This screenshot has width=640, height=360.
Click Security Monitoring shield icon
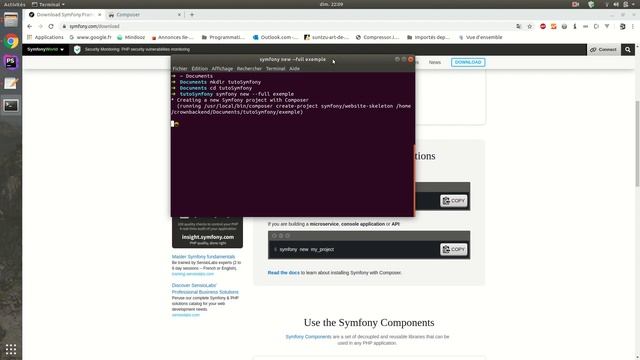(x=77, y=49)
